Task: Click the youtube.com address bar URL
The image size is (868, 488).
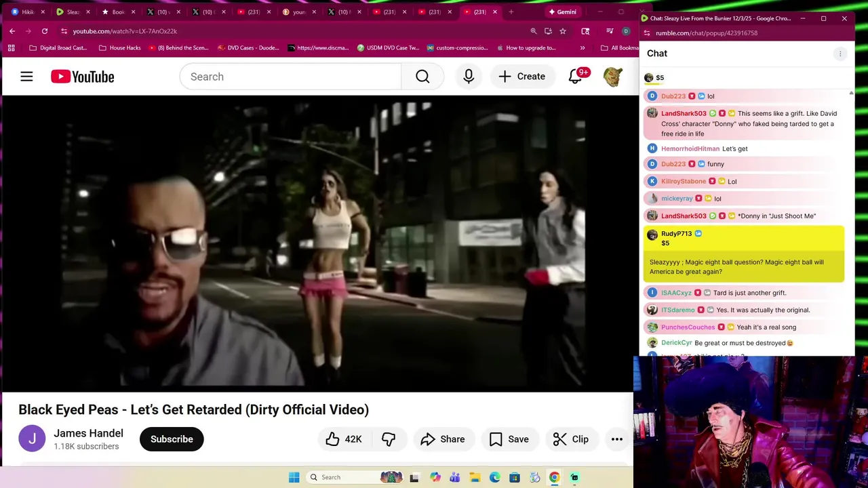Action: 125,31
